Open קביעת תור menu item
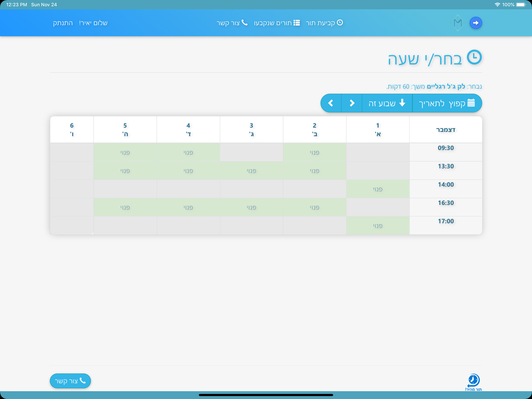The image size is (532, 399). click(324, 23)
